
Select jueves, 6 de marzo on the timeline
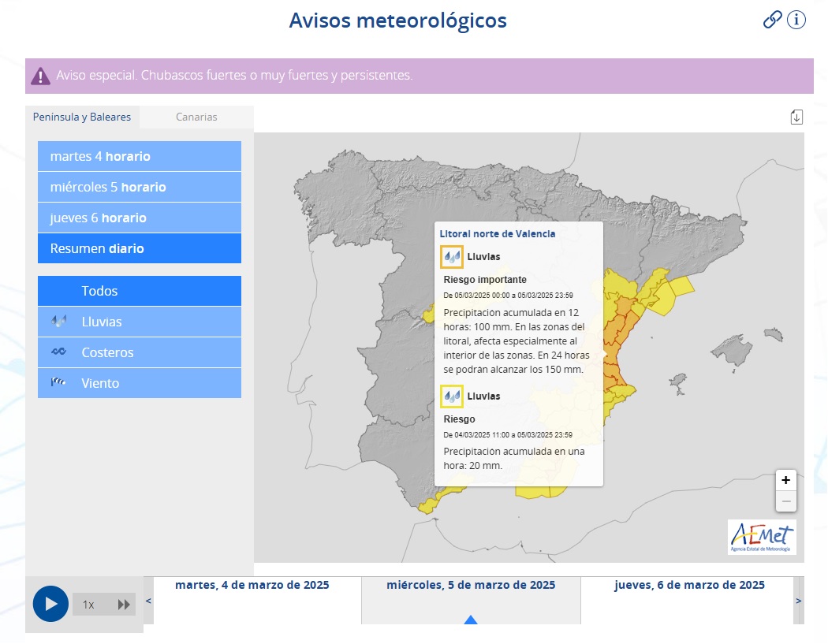689,585
